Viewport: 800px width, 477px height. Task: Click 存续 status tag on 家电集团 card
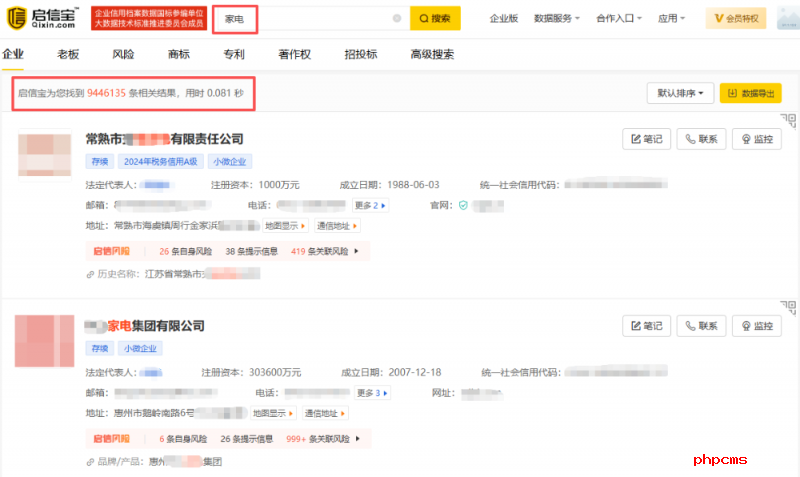(99, 348)
